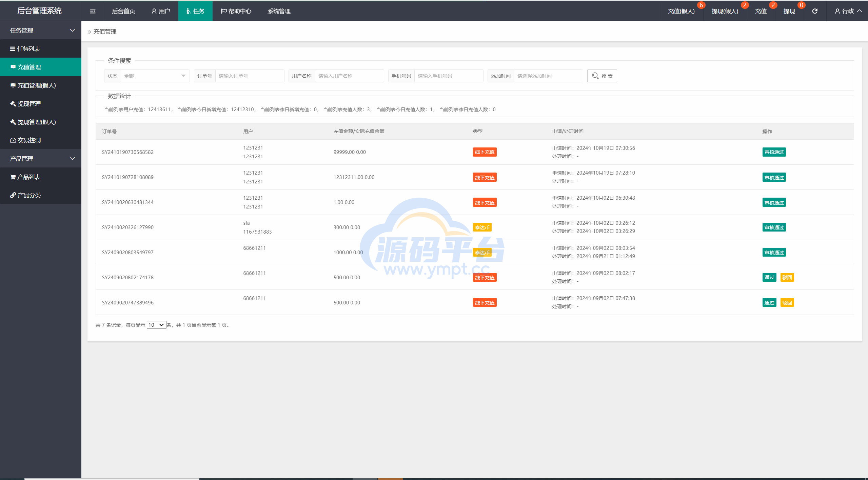Image resolution: width=868 pixels, height=480 pixels.
Task: Open the 添加时间 date picker field
Action: (x=548, y=76)
